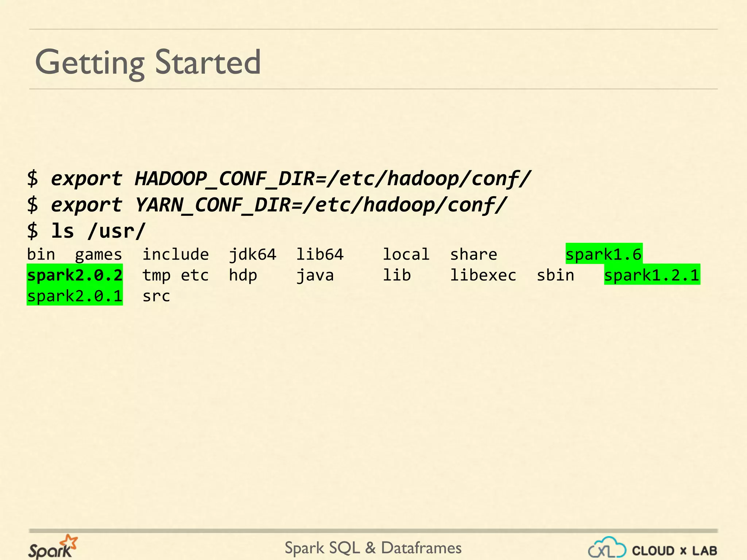The width and height of the screenshot is (747, 560).
Task: Select the highlighted spark1.2.1 directory name
Action: pos(652,275)
